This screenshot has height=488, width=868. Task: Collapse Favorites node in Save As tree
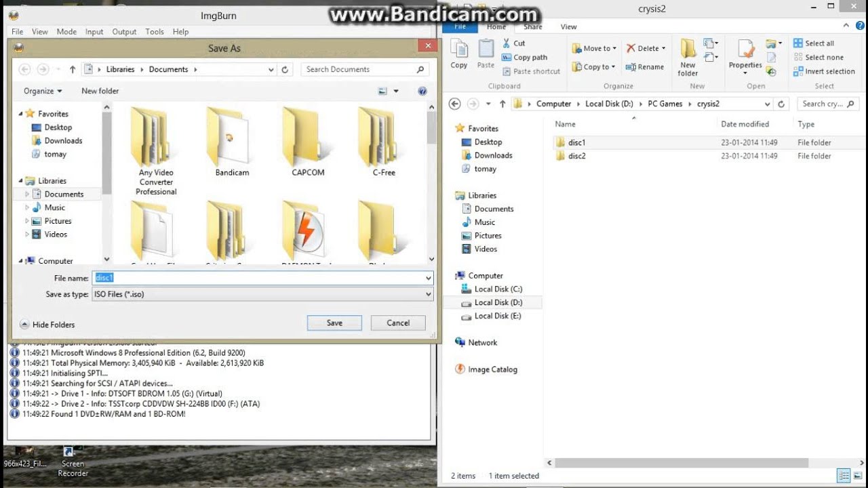click(20, 114)
